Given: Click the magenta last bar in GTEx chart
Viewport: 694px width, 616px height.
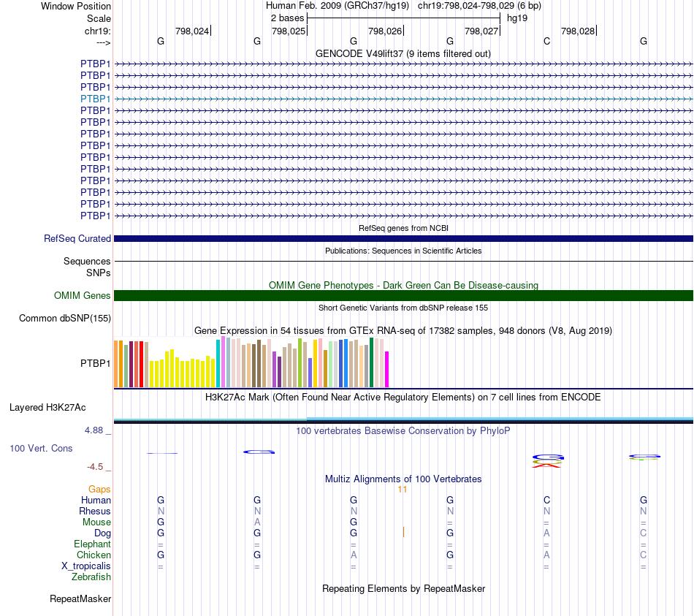Looking at the screenshot, I should (387, 369).
